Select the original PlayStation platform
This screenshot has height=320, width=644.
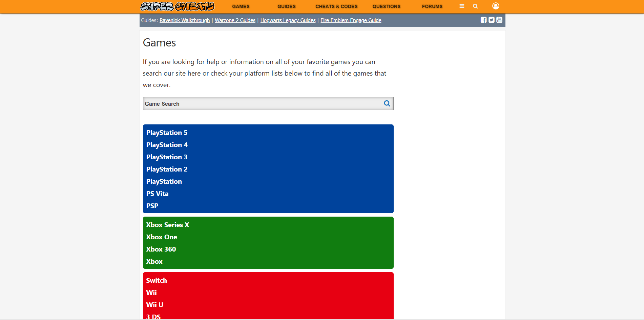point(164,181)
